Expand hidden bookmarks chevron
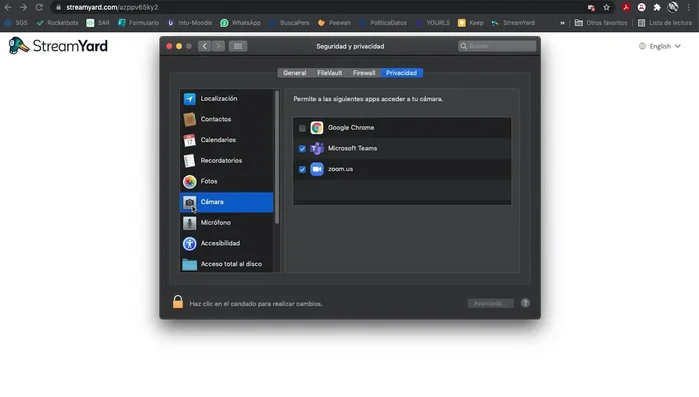 (x=562, y=23)
